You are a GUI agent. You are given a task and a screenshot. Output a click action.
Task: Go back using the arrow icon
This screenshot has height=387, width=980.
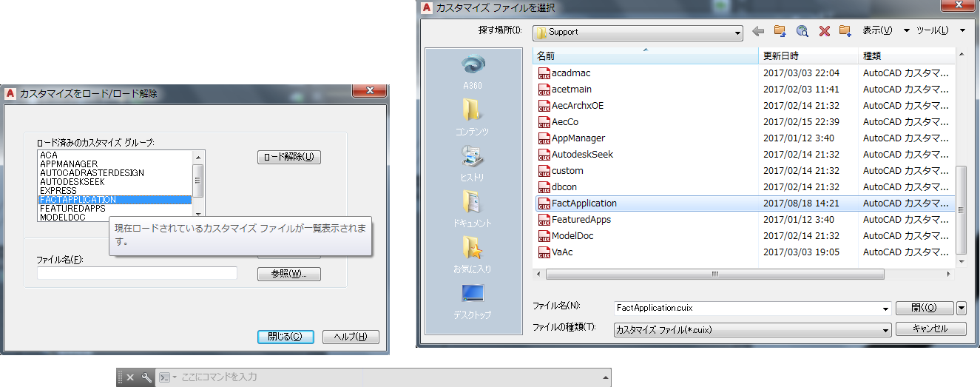[758, 31]
